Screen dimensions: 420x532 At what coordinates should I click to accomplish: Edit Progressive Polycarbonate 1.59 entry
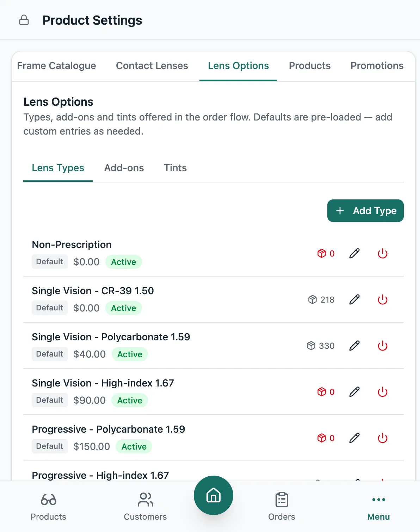click(354, 438)
